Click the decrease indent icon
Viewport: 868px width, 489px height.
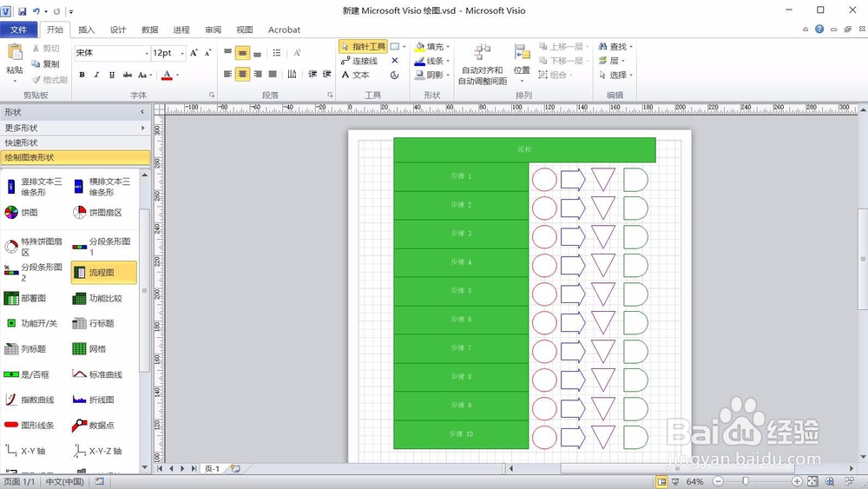coord(312,74)
